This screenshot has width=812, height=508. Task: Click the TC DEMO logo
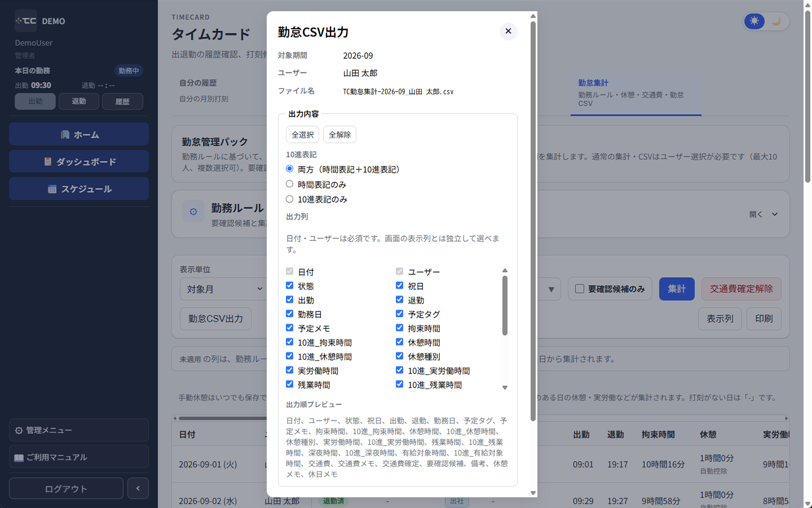[40, 21]
